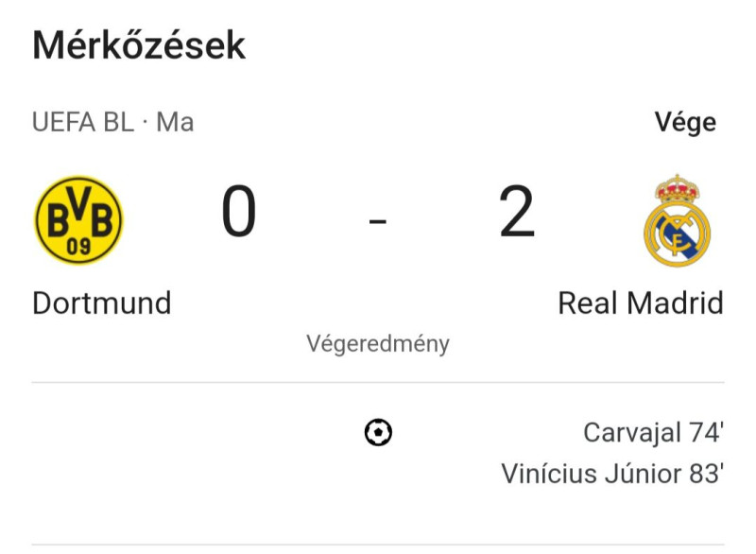Click the Ma date label
Image resolution: width=756 pixels, height=554 pixels.
pos(175,123)
